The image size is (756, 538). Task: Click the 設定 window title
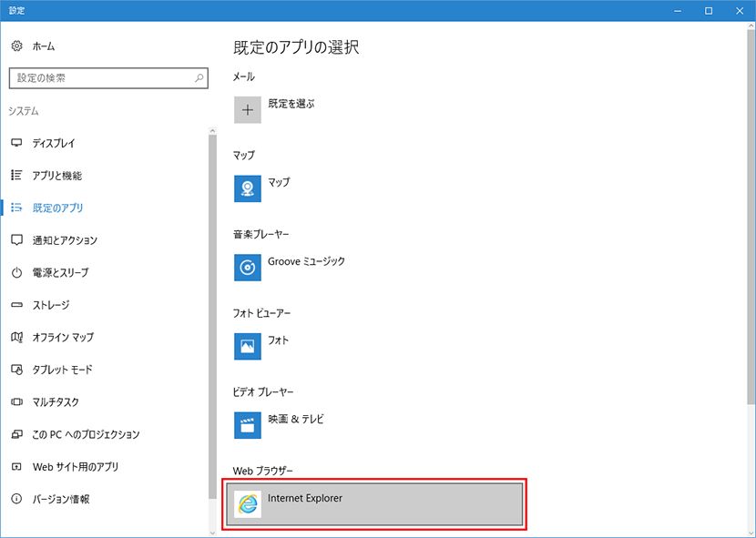click(16, 11)
